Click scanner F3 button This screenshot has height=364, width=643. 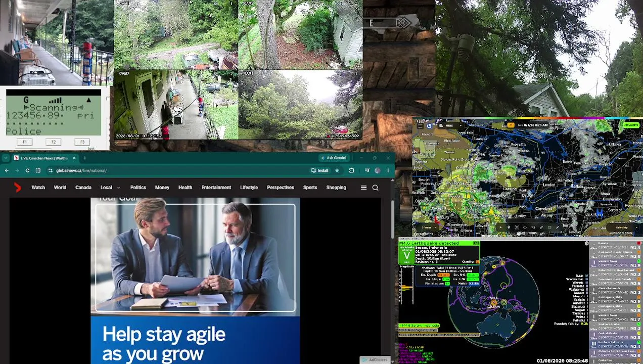pos(82,143)
